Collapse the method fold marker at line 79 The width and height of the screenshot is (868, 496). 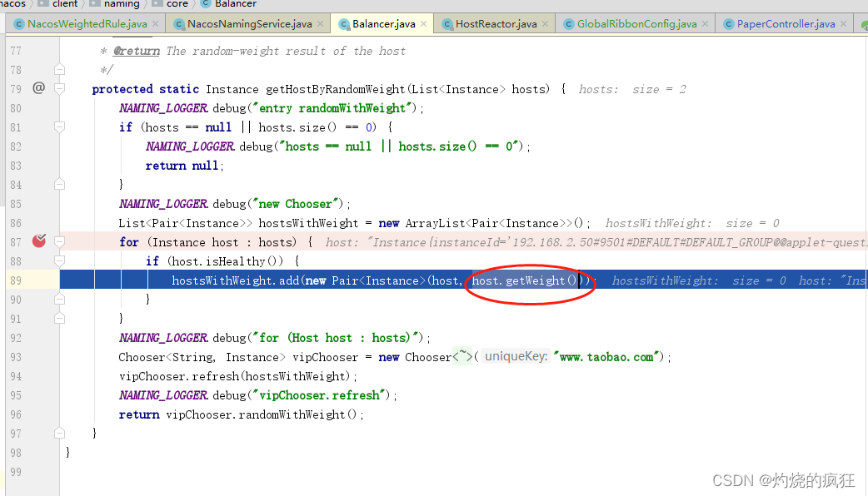click(x=60, y=88)
